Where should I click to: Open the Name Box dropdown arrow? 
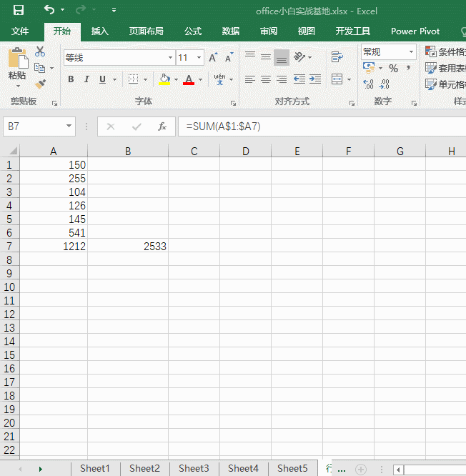pos(69,127)
